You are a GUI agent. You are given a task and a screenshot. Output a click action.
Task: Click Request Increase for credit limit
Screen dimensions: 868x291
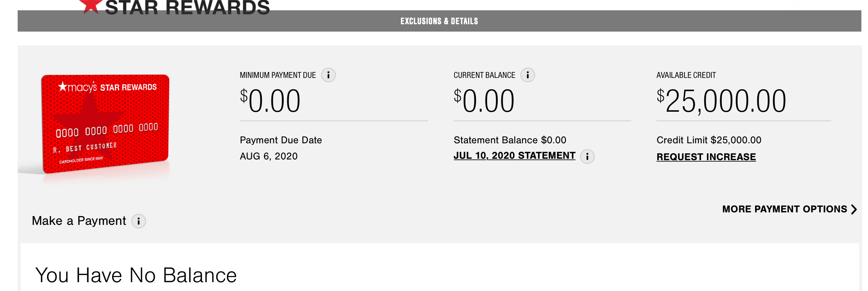pos(706,157)
